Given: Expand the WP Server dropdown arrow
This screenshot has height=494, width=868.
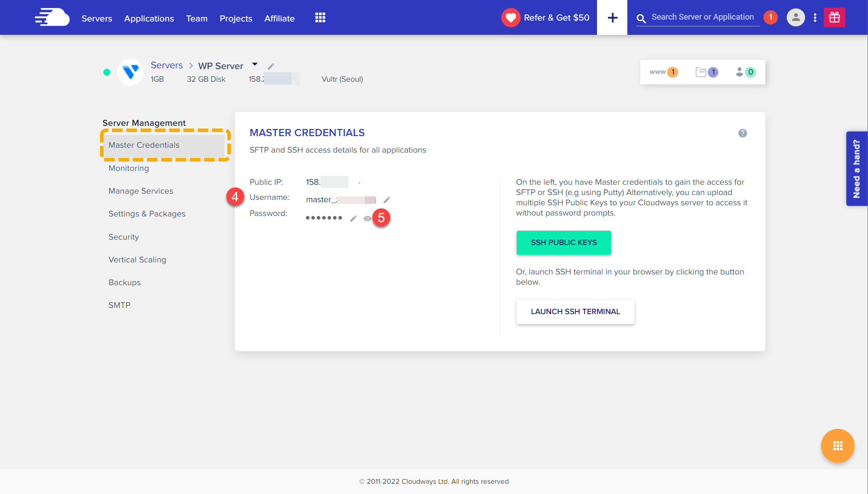Looking at the screenshot, I should coord(255,65).
